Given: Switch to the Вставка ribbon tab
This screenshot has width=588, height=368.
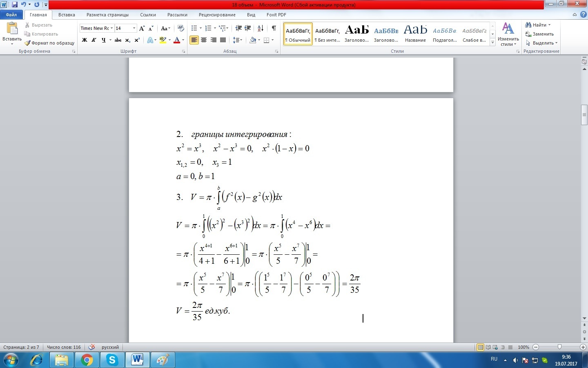Looking at the screenshot, I should [x=67, y=15].
